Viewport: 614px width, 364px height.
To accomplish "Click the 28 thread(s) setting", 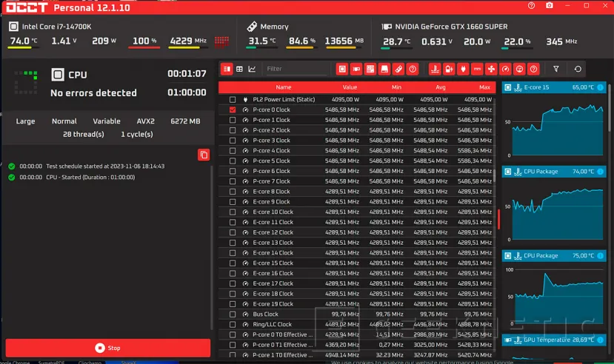I will pyautogui.click(x=84, y=134).
